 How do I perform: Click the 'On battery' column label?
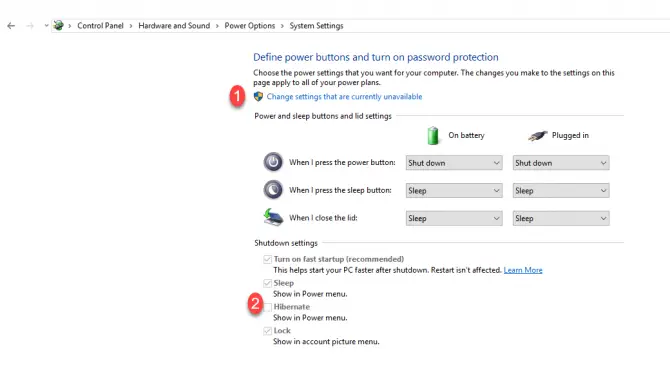tap(466, 135)
